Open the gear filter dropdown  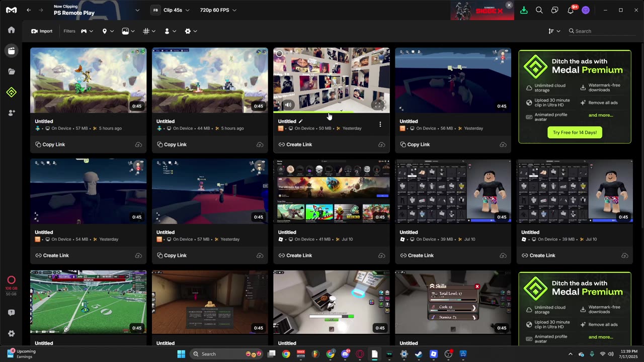point(191,31)
